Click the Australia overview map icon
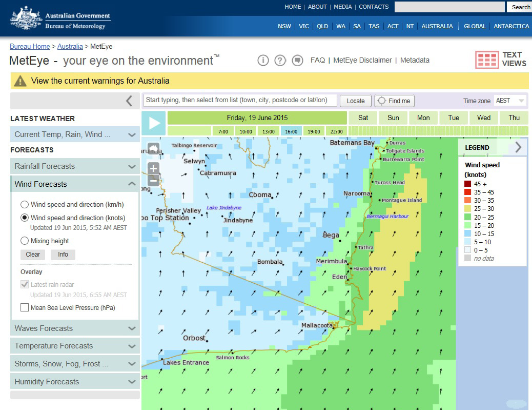532x410 pixels. (x=153, y=149)
